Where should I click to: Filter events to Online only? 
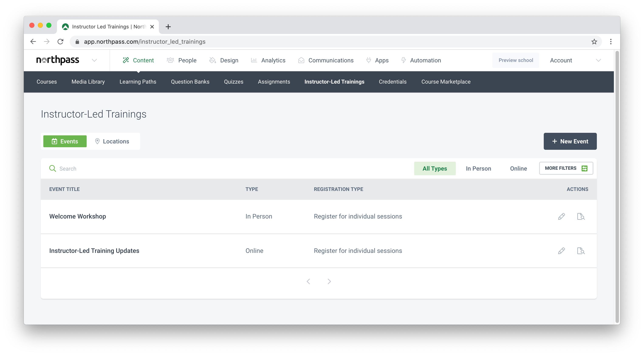click(x=518, y=168)
